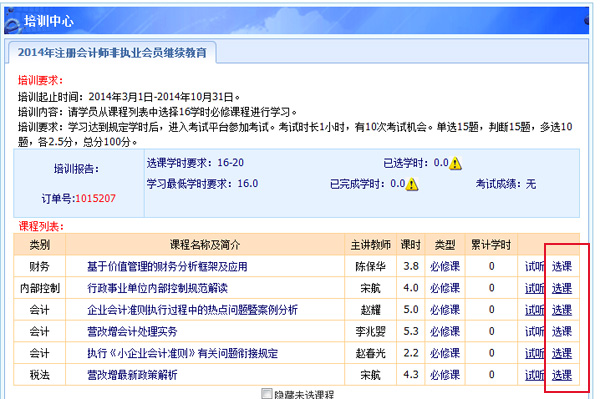Click the 财务 category cell
Image resolution: width=600 pixels, height=399 pixels.
tap(40, 266)
